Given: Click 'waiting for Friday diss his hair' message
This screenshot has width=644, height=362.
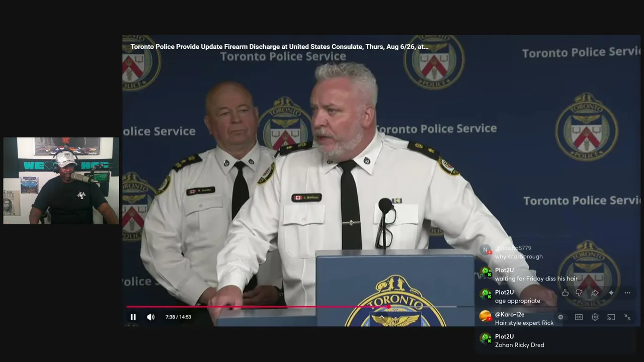Looking at the screenshot, I should click(x=536, y=279).
